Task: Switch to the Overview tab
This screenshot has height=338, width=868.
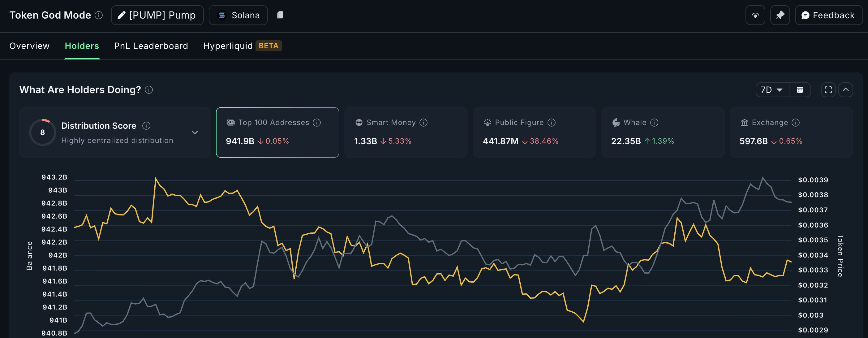Action: coord(29,46)
